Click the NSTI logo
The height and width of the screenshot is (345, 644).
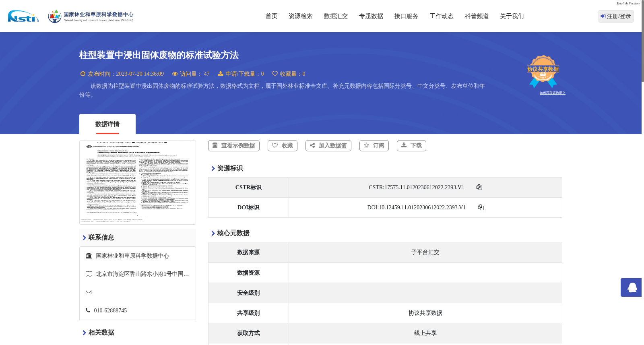[x=23, y=16]
